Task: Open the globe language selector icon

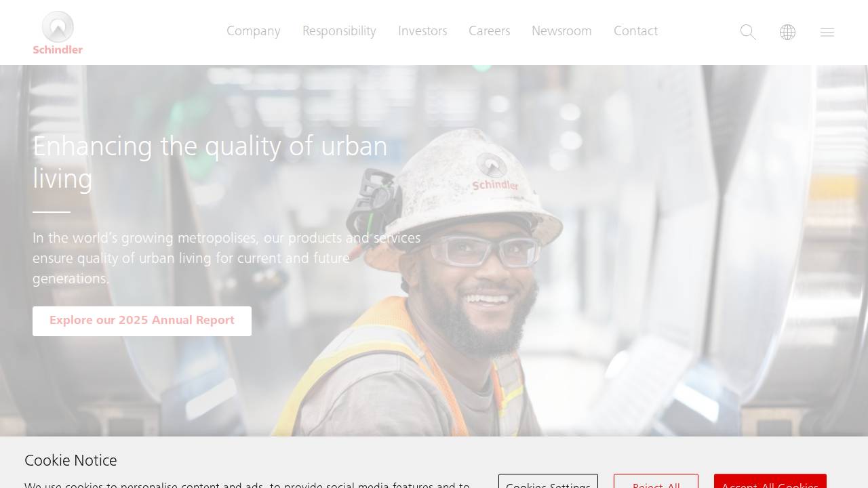Action: 787,32
